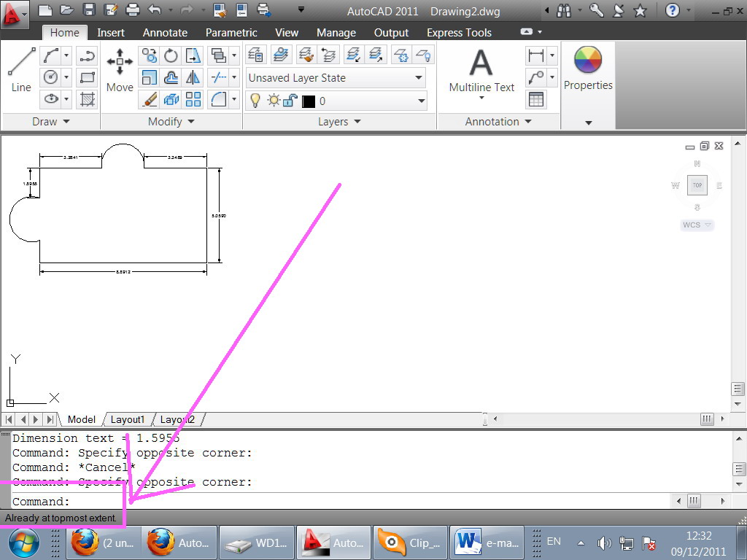Insert a Table from Annotation panel
The width and height of the screenshot is (747, 560).
536,99
